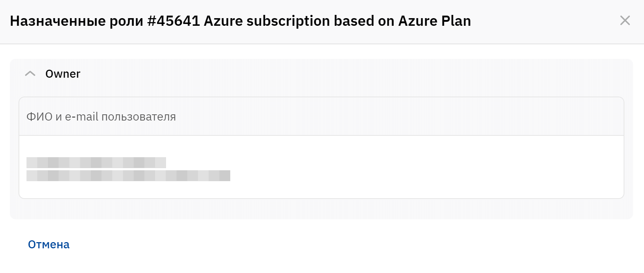Click Azure Plan at the title's end

click(434, 21)
